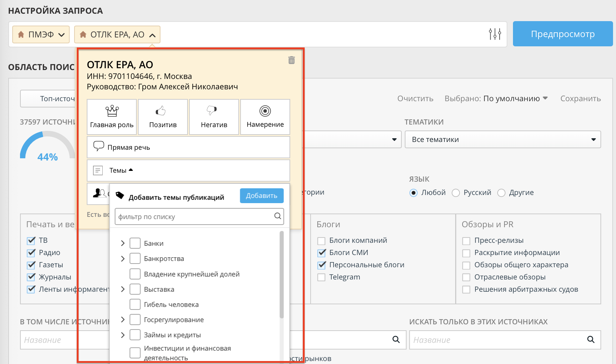This screenshot has height=364, width=616.
Task: Click the search magnifier in topic filter
Action: [278, 216]
